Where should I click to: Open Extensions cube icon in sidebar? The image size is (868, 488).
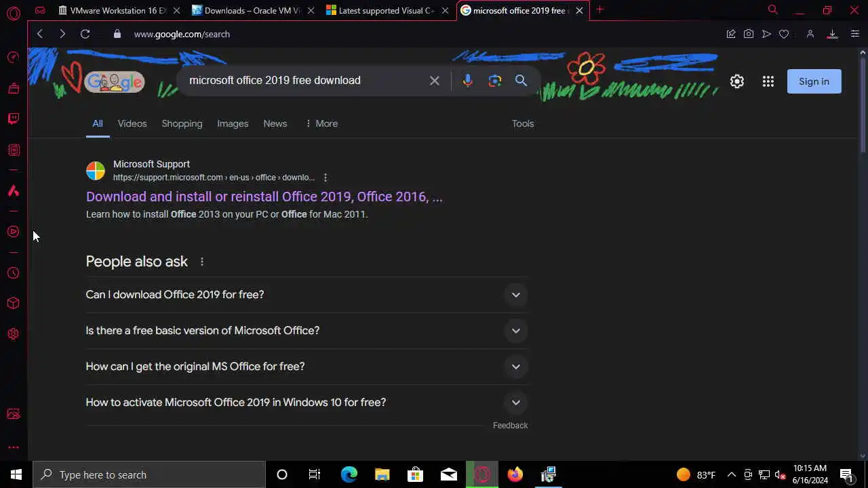point(13,303)
